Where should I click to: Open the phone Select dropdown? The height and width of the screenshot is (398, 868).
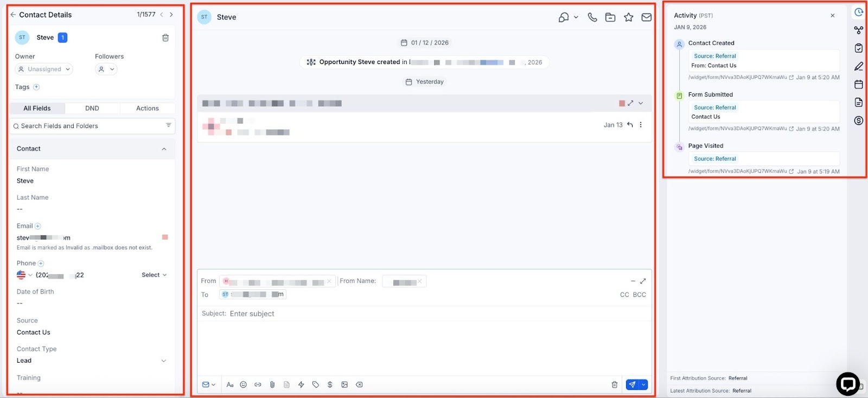154,275
